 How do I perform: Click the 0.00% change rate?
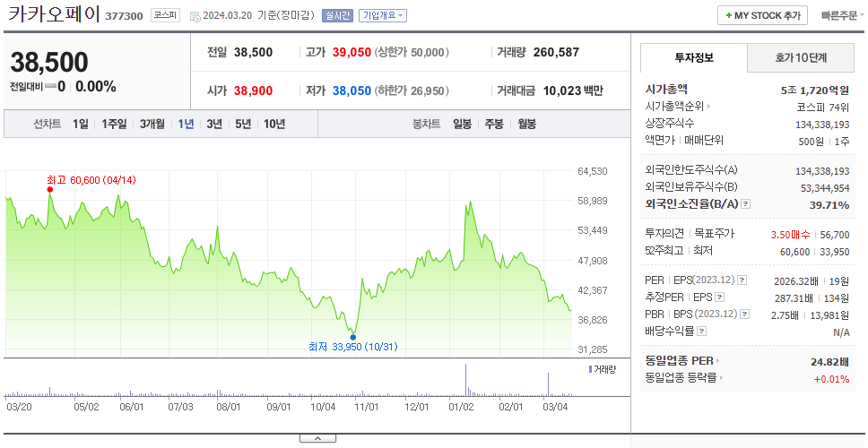coord(96,87)
